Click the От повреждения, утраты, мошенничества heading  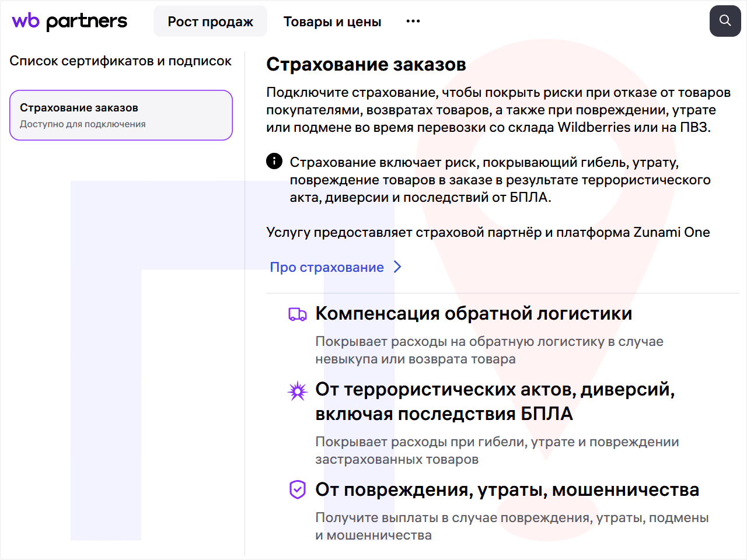tap(507, 490)
